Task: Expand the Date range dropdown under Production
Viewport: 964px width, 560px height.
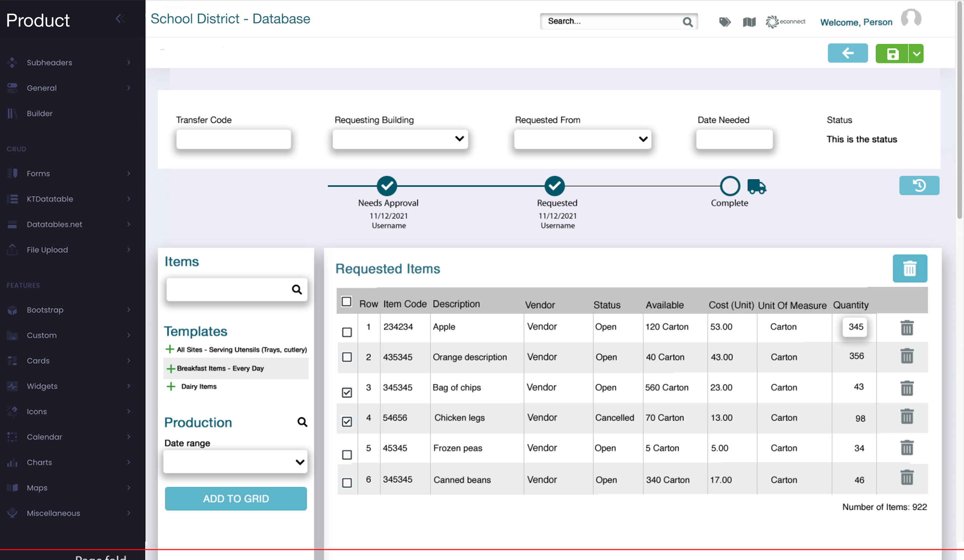Action: click(235, 462)
